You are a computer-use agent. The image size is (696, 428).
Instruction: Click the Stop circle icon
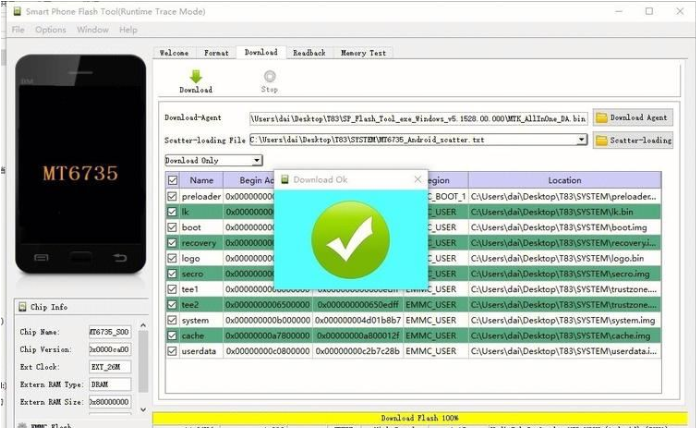click(x=269, y=76)
